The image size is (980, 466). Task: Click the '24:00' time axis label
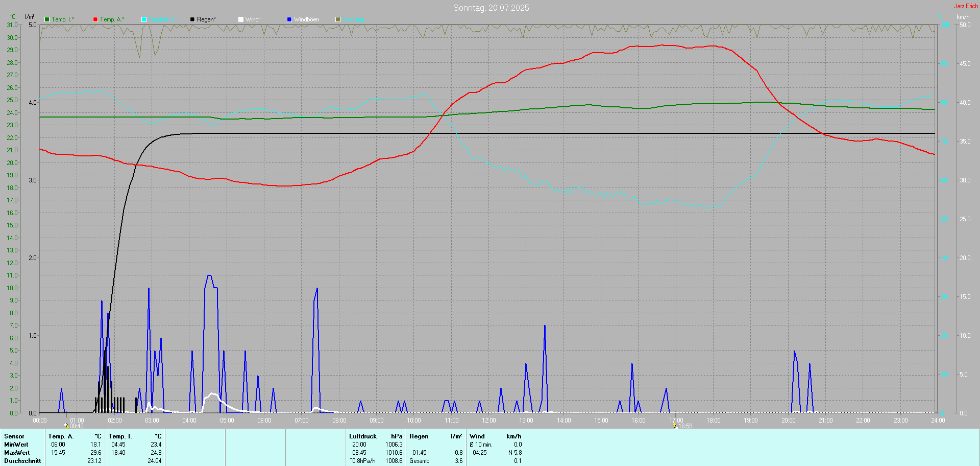[x=938, y=421]
